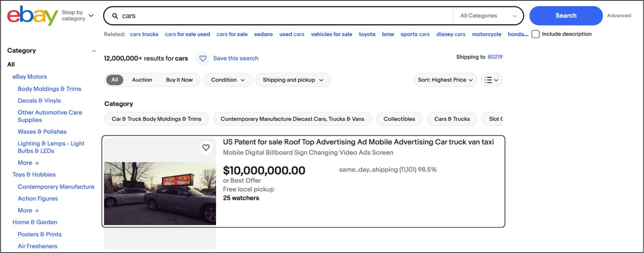Expand More under eBay Motors
The image size is (644, 253).
[x=28, y=163]
